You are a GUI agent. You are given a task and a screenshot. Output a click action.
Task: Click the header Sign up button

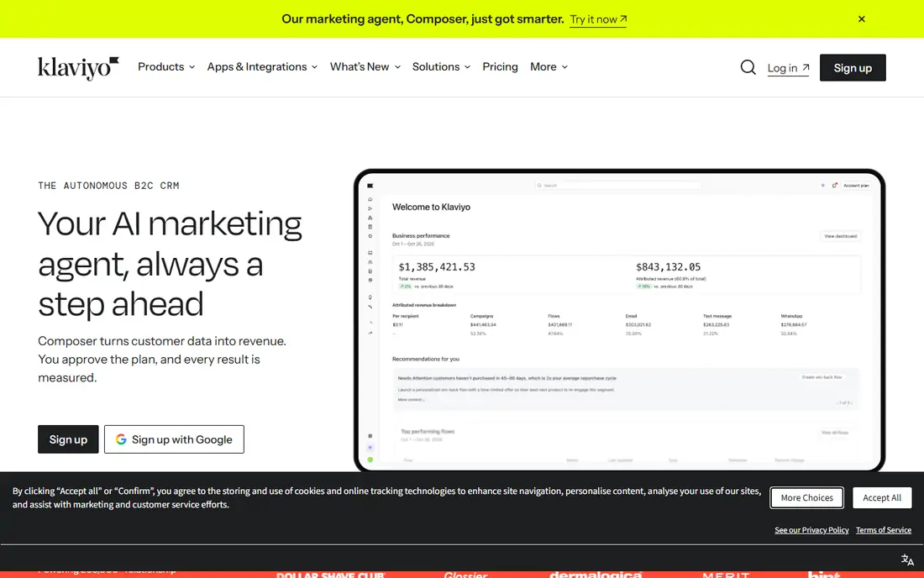852,68
